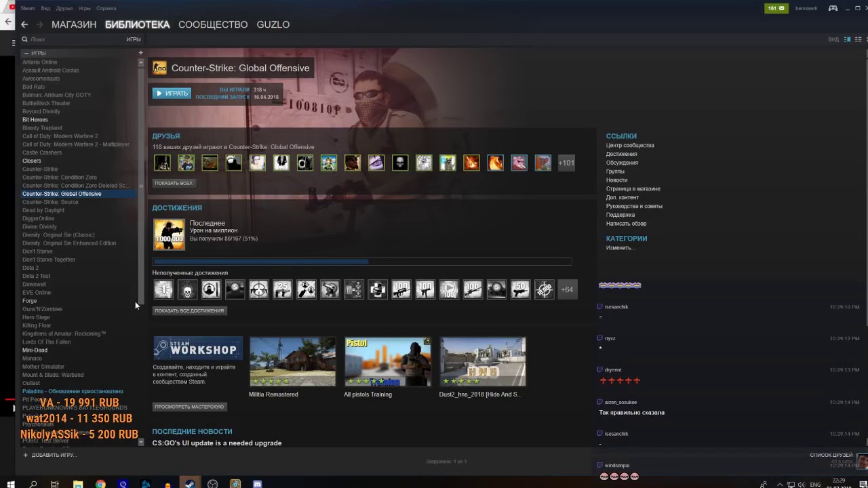Open the Достижения link under ССЫЛКИ
This screenshot has width=868, height=488.
point(621,154)
